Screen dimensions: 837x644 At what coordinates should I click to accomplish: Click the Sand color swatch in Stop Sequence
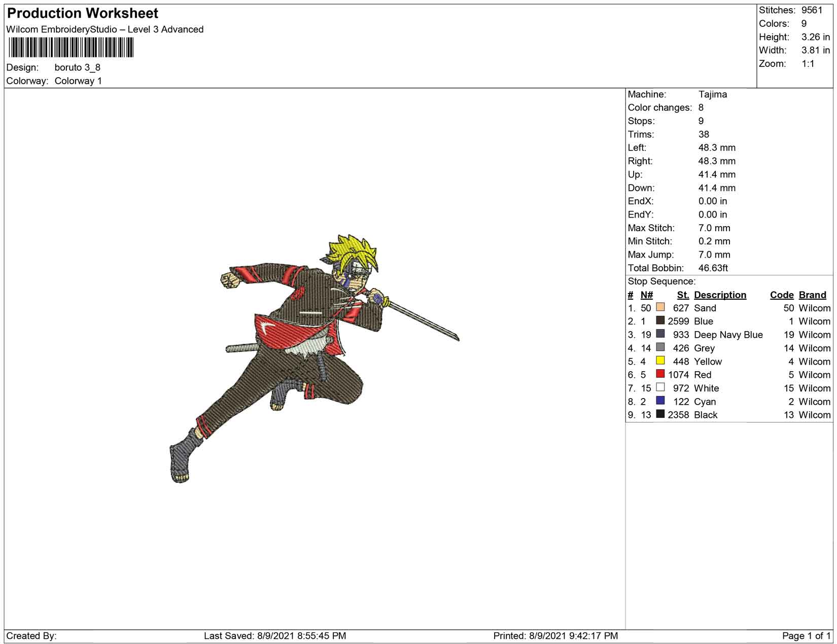pyautogui.click(x=660, y=307)
